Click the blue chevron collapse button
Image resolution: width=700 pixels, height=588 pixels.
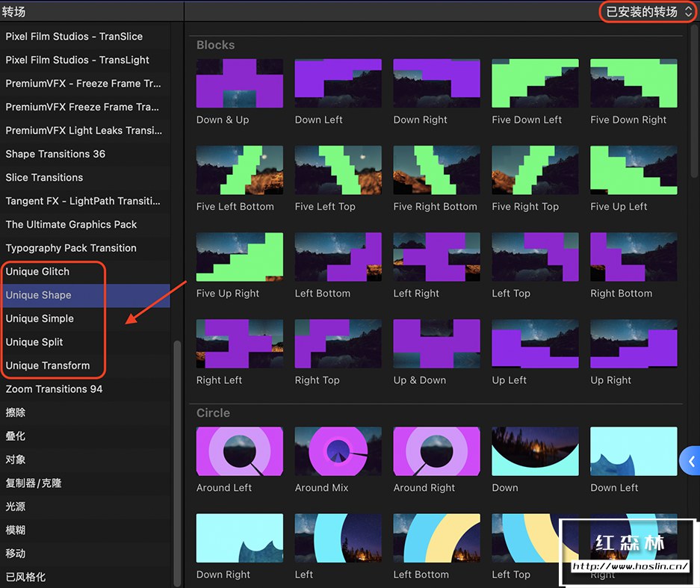coord(690,461)
